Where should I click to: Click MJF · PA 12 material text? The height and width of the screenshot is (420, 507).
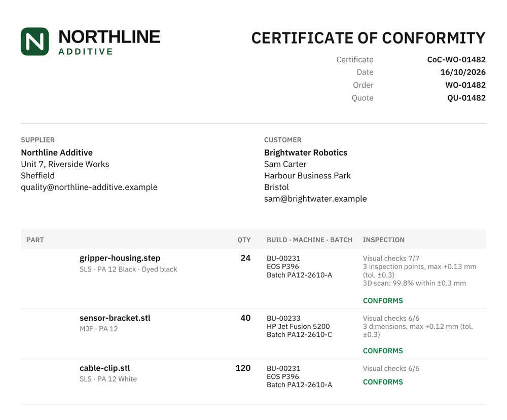point(99,329)
